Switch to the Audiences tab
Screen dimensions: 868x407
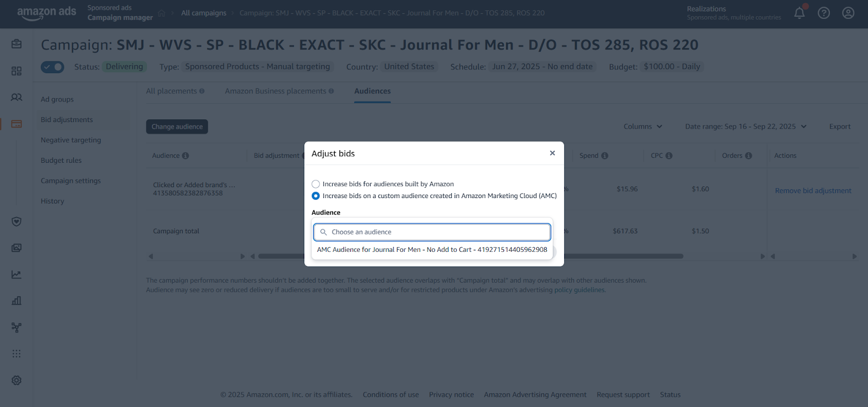click(373, 91)
